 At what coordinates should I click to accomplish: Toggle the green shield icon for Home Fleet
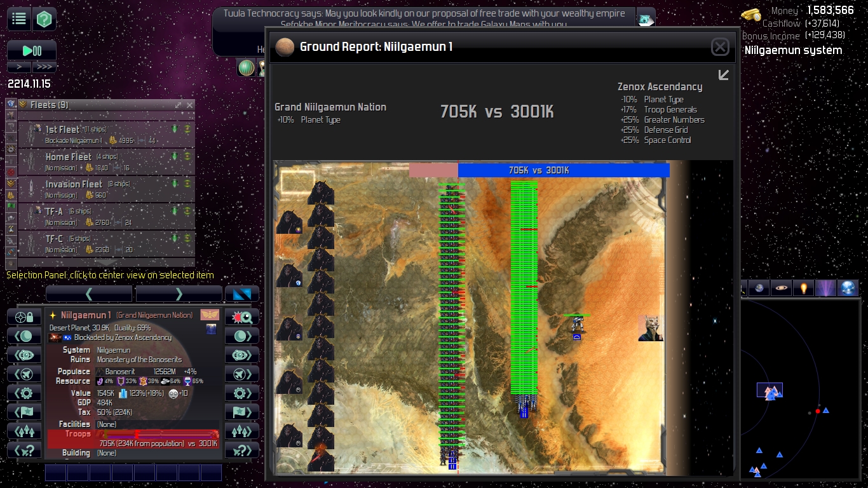[x=175, y=156]
